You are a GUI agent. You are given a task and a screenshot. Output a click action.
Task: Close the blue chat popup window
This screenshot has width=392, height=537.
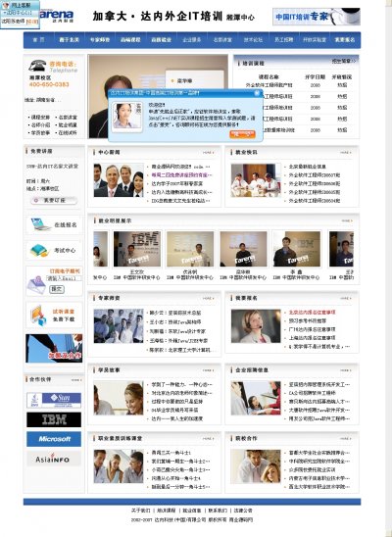[x=257, y=93]
